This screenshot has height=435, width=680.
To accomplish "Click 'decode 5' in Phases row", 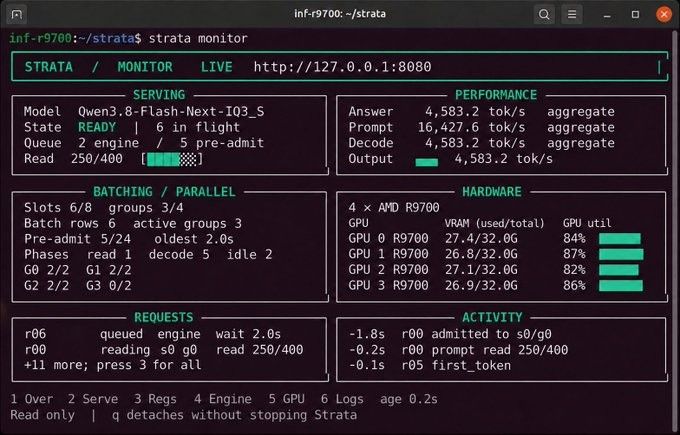I will coord(179,255).
